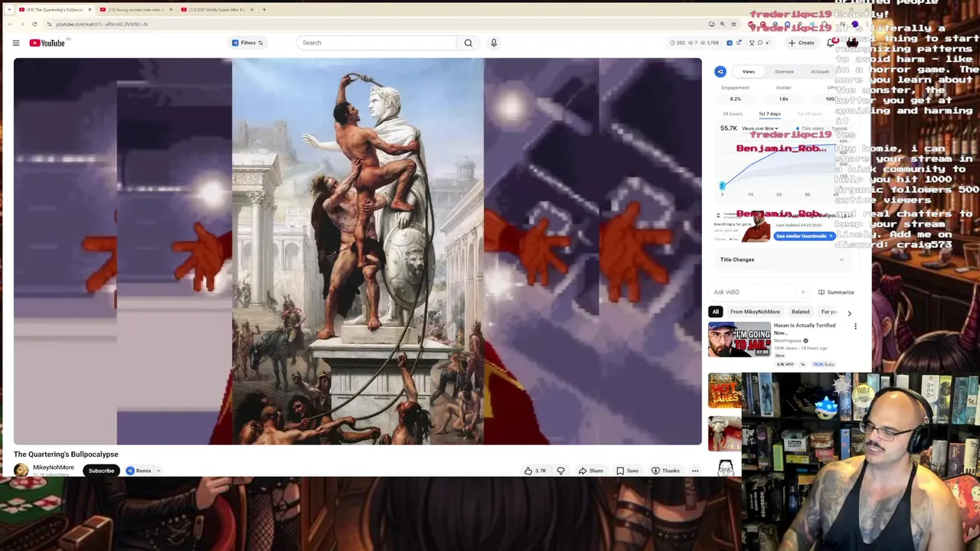Show more chips with right arrow
This screenshot has height=551, width=980.
(x=849, y=312)
